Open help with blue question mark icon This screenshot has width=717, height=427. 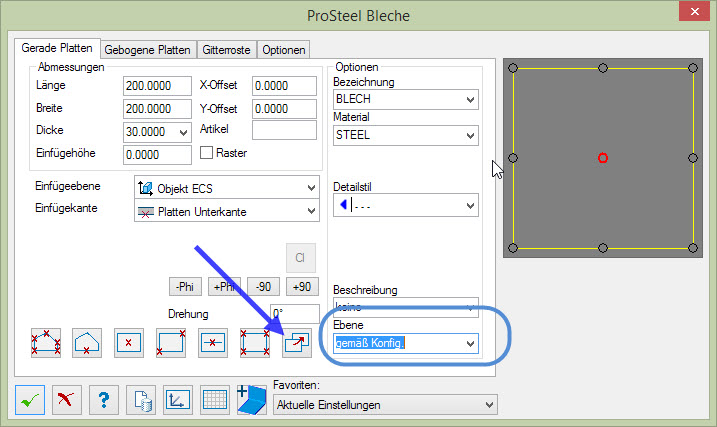104,400
